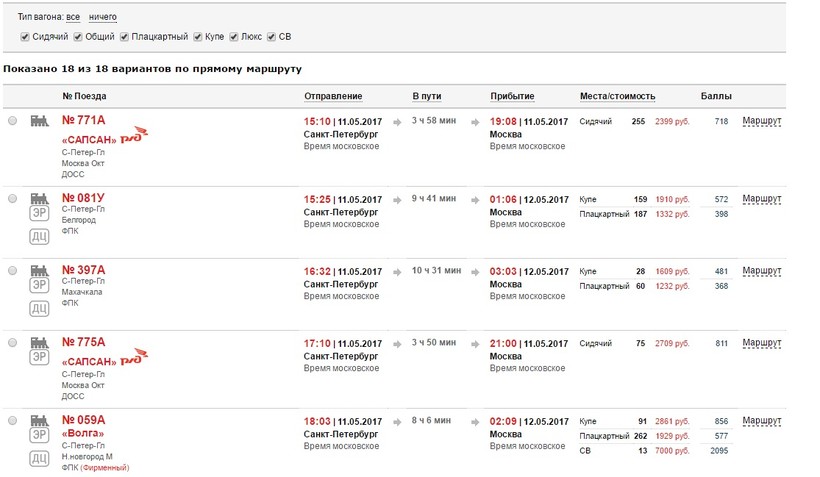Sort results by Места/стоимость column
The image size is (820, 477).
pyautogui.click(x=617, y=96)
